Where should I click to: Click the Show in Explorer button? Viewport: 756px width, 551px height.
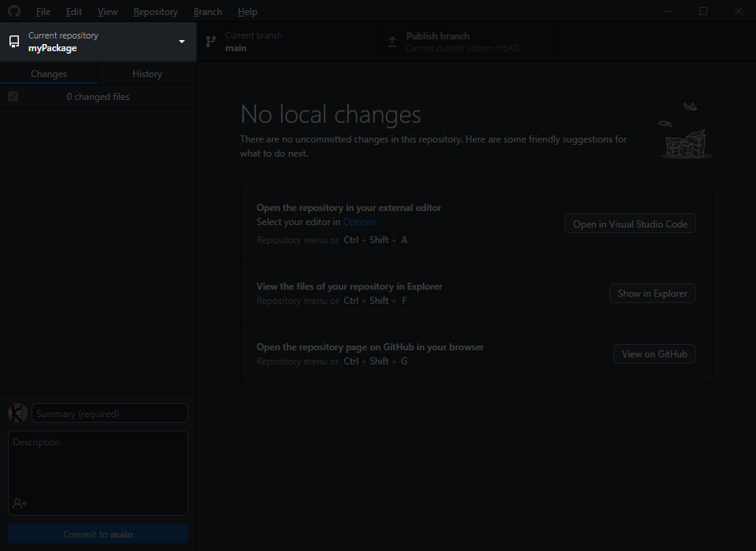coord(652,293)
